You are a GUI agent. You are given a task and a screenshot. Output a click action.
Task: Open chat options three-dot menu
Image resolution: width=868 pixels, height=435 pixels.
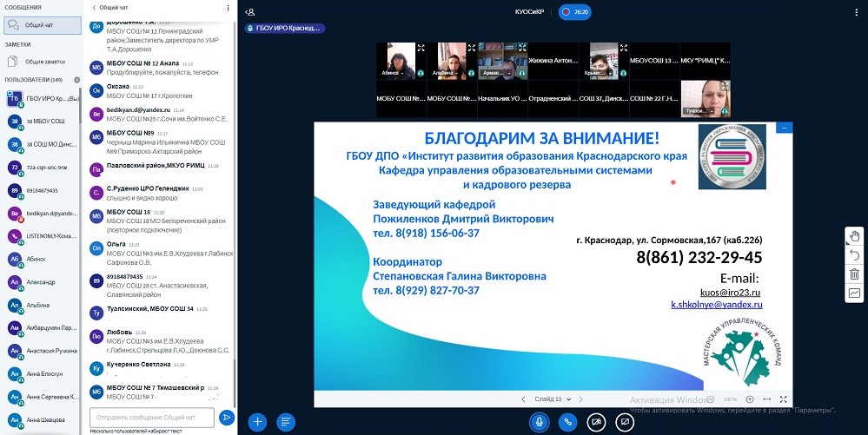click(x=228, y=8)
